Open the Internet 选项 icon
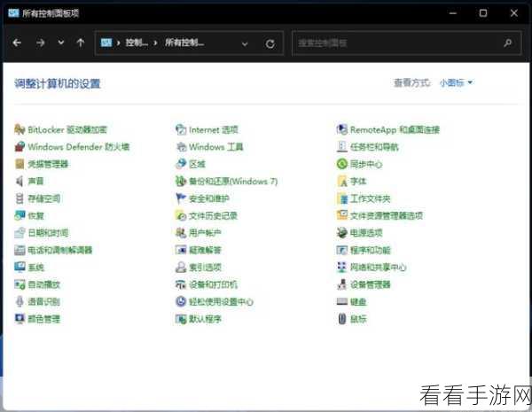The height and width of the screenshot is (412, 532). 181,129
